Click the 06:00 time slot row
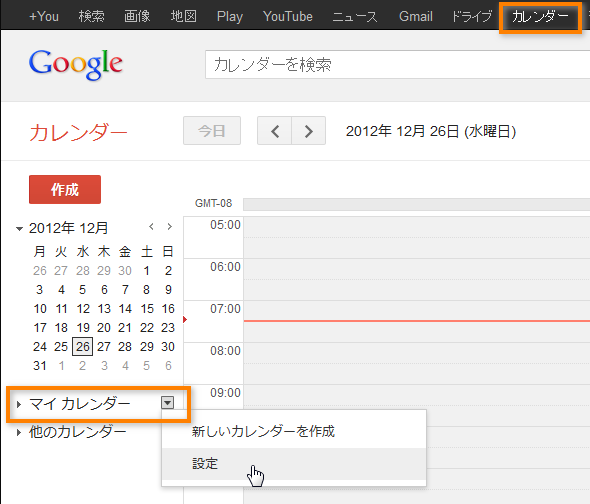The width and height of the screenshot is (590, 504). click(417, 279)
